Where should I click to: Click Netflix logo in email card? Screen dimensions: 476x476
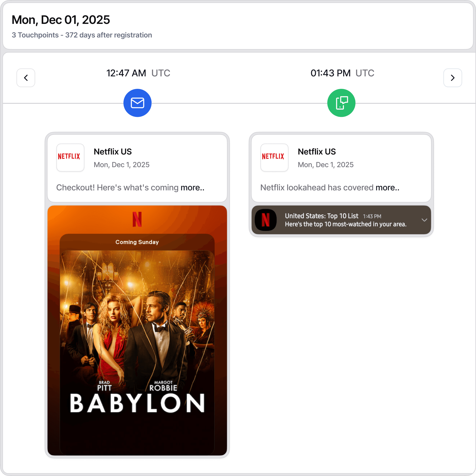70,157
